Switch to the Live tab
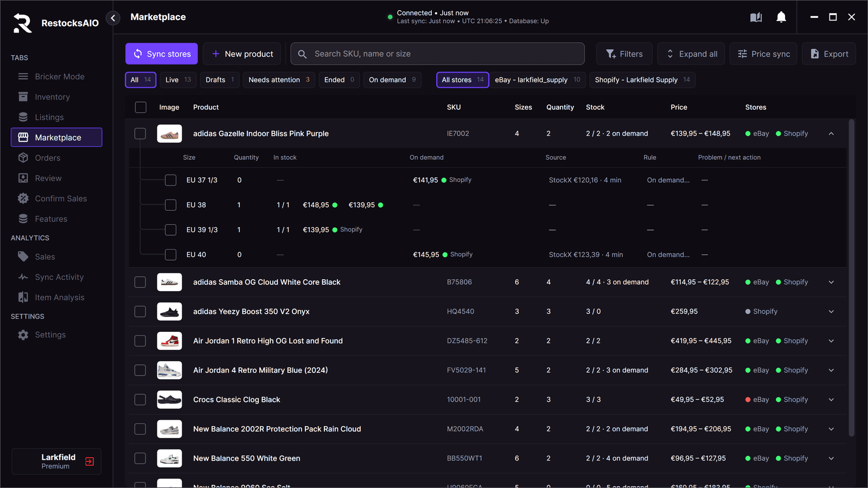The width and height of the screenshot is (868, 488). pos(178,80)
